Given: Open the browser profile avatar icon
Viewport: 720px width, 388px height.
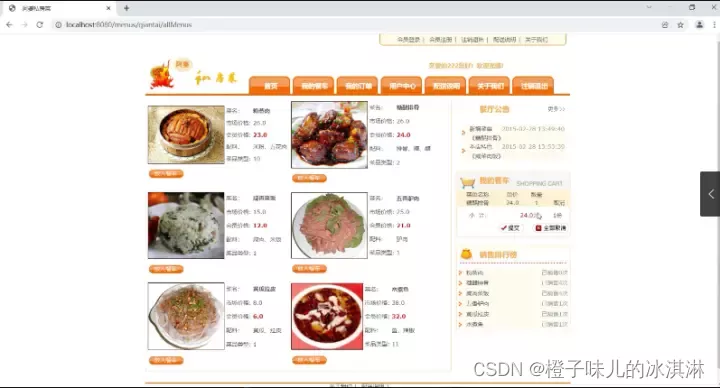Looking at the screenshot, I should pyautogui.click(x=699, y=25).
